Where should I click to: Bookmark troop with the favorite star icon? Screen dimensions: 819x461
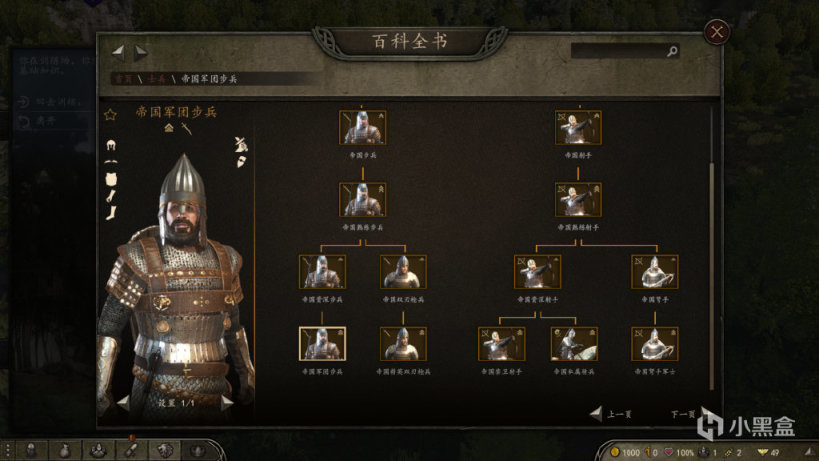coord(110,115)
